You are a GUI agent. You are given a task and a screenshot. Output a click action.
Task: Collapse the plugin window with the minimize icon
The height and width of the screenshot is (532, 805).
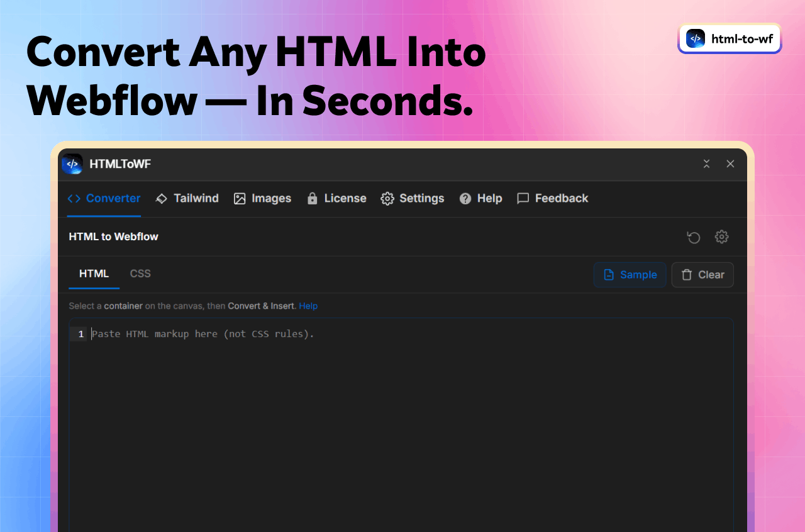coord(706,163)
